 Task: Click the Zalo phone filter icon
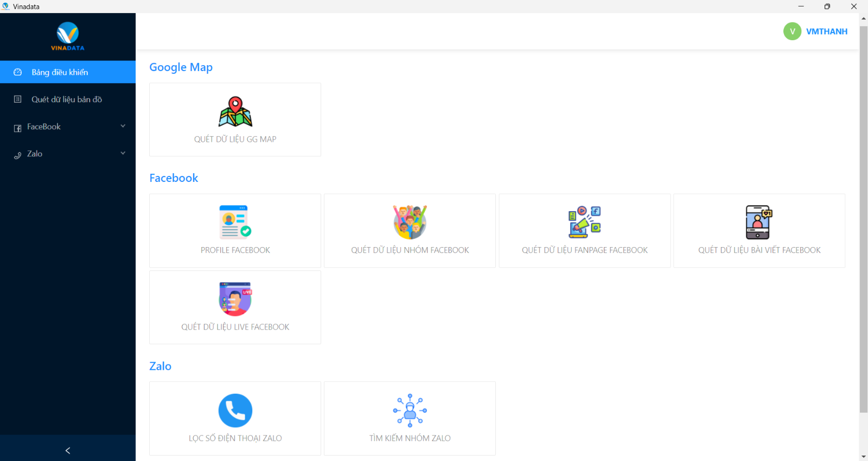click(x=235, y=411)
